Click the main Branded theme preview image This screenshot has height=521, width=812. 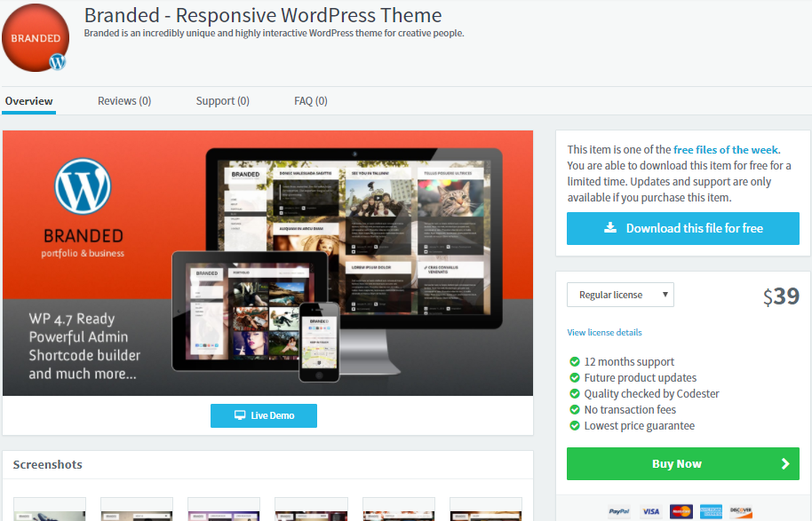(x=267, y=263)
